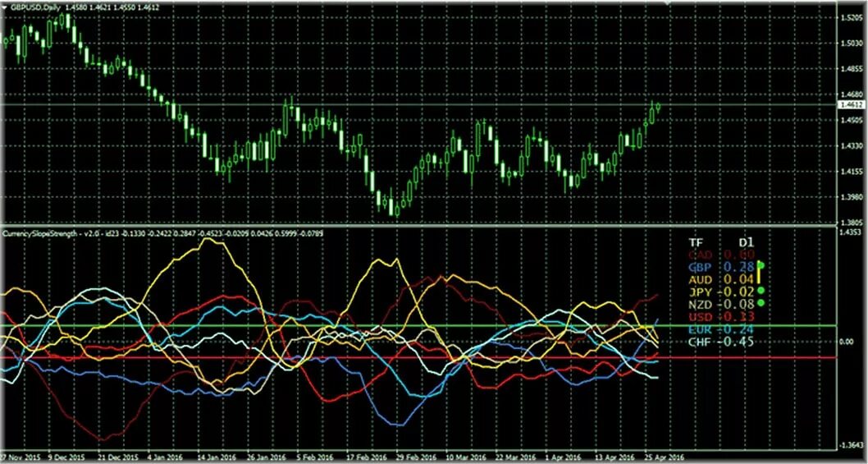The width and height of the screenshot is (868, 464).
Task: Click the 17 Feb 2016 date label
Action: (368, 457)
